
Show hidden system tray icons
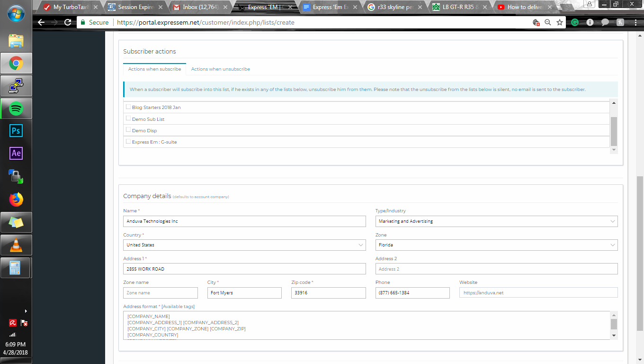[26, 311]
